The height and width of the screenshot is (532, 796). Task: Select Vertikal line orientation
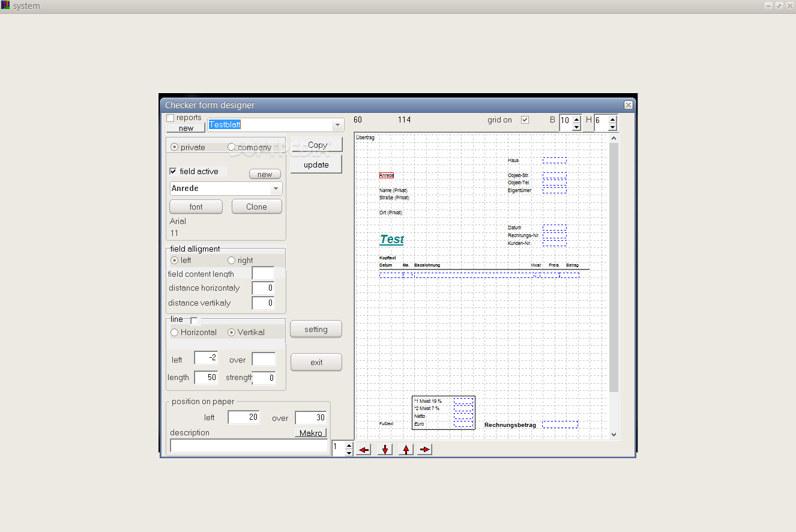232,332
